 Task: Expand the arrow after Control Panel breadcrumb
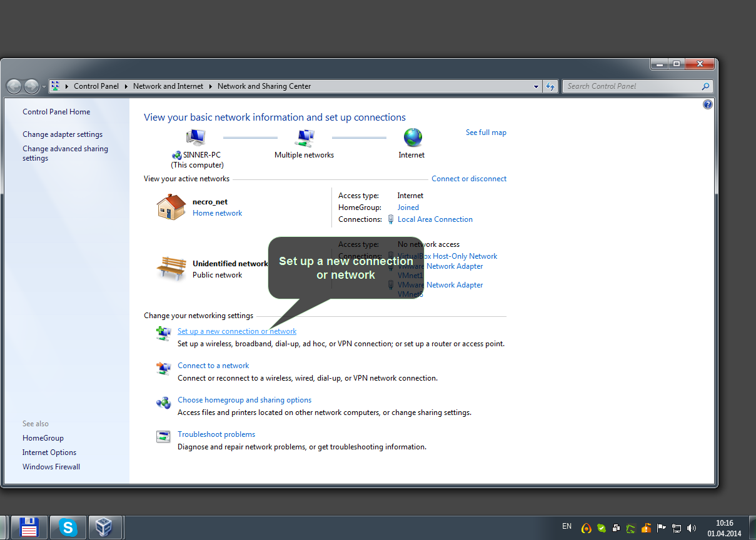point(126,86)
